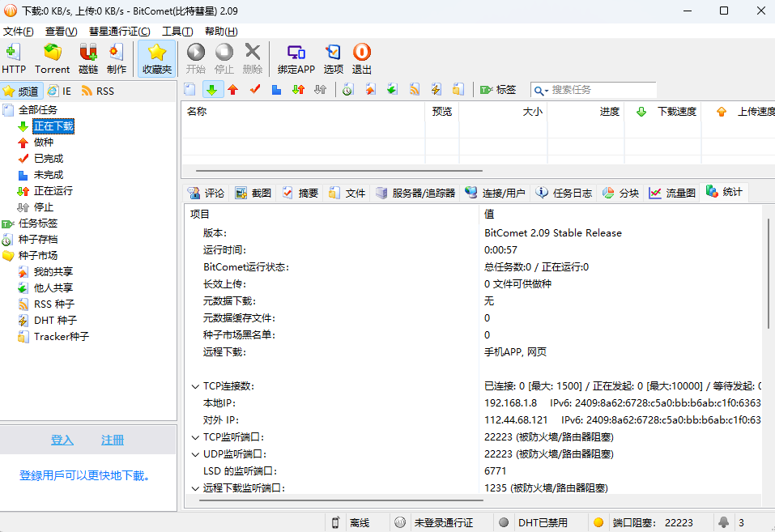Viewport: 775px width, 532px height.
Task: Switch to the 截图 detail tab
Action: tap(253, 193)
